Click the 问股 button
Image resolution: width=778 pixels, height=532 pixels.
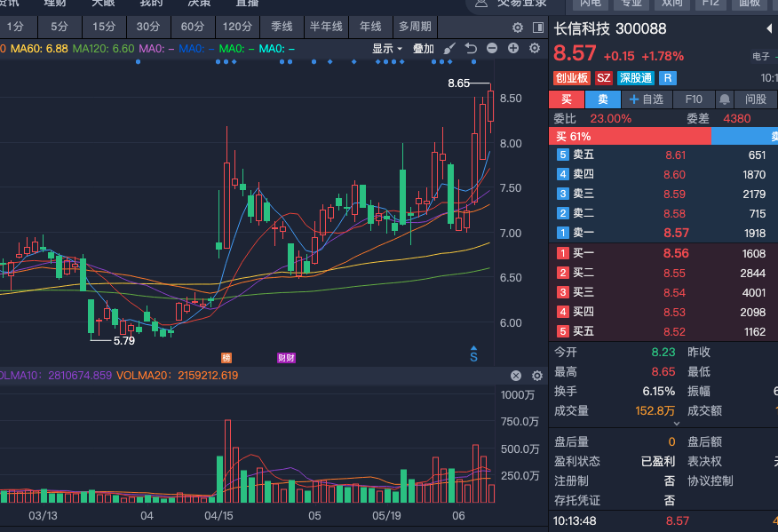[756, 99]
